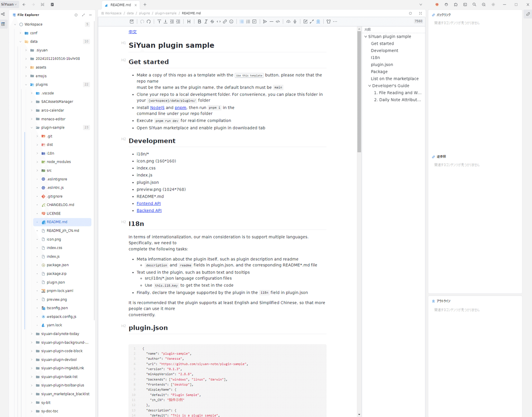Open the plugins puzzle icon
The width and height of the screenshot is (532, 417).
(456, 4)
